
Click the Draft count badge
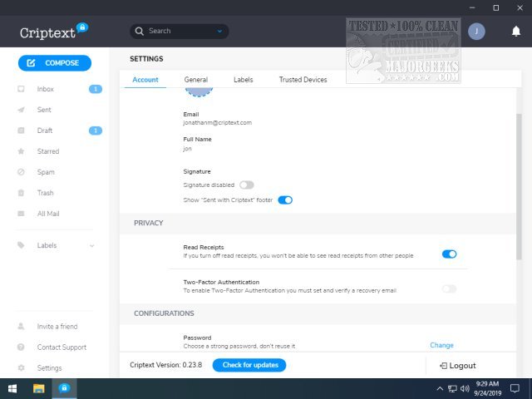(96, 131)
